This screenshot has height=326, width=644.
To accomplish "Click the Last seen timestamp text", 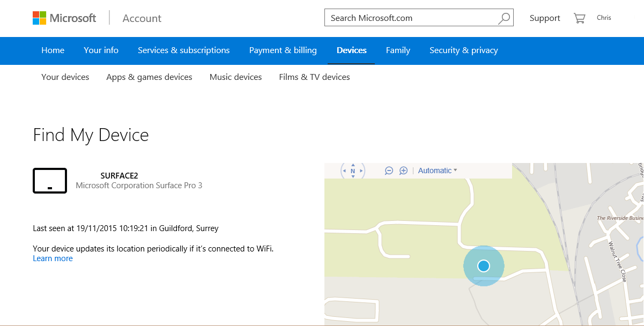I will pyautogui.click(x=126, y=228).
